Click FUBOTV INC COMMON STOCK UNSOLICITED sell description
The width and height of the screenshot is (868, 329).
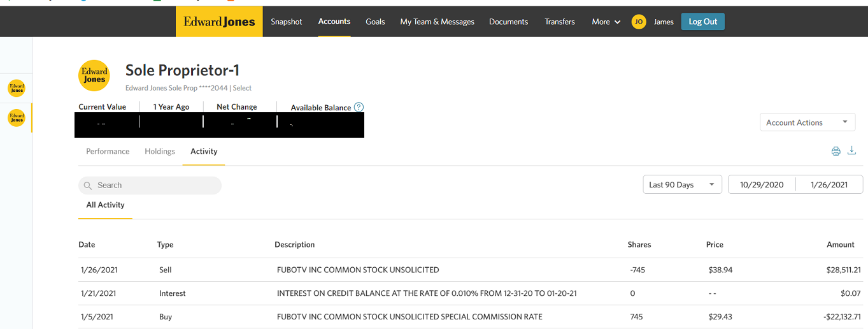pos(358,270)
